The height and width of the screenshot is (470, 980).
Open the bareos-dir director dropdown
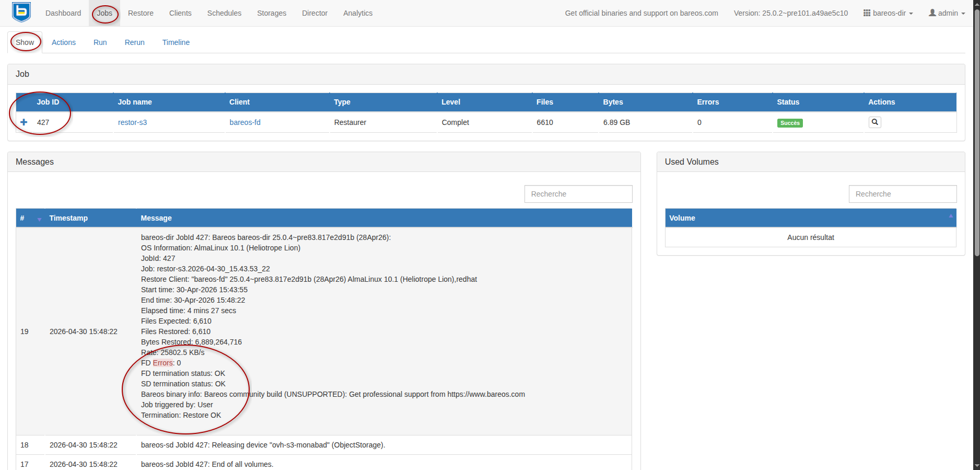(888, 13)
